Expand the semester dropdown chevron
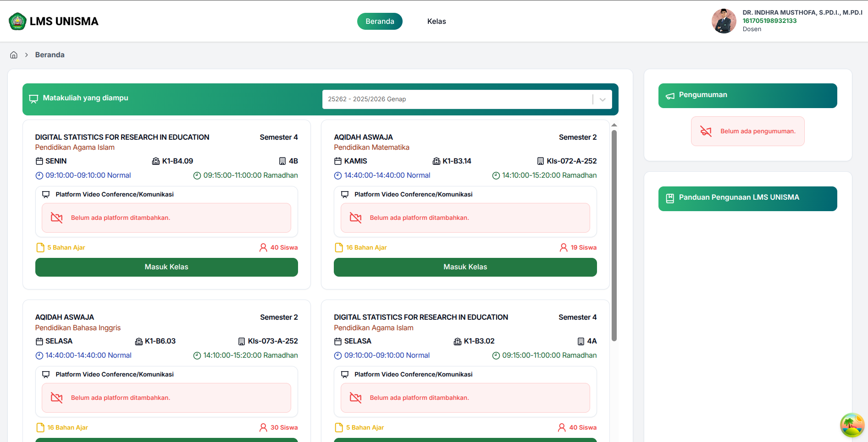Screen dimensions: 868x442 [x=603, y=99]
